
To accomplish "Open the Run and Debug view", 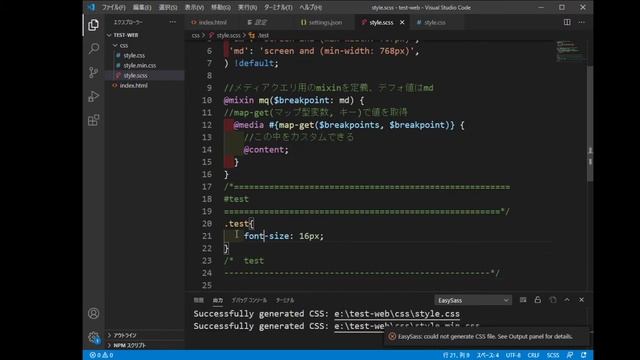I will point(93,96).
